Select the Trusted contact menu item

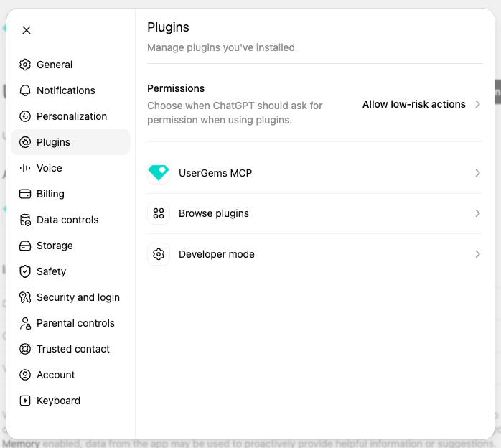coord(70,349)
